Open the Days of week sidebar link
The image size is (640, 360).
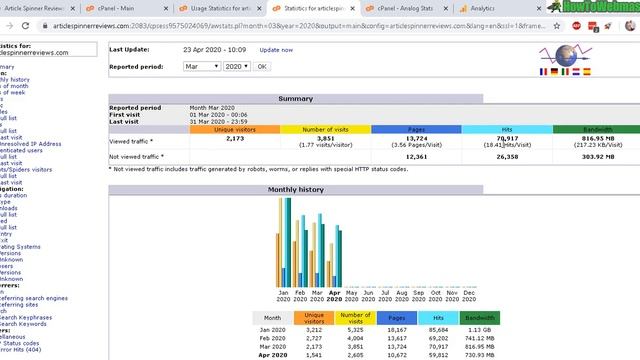tap(13, 93)
